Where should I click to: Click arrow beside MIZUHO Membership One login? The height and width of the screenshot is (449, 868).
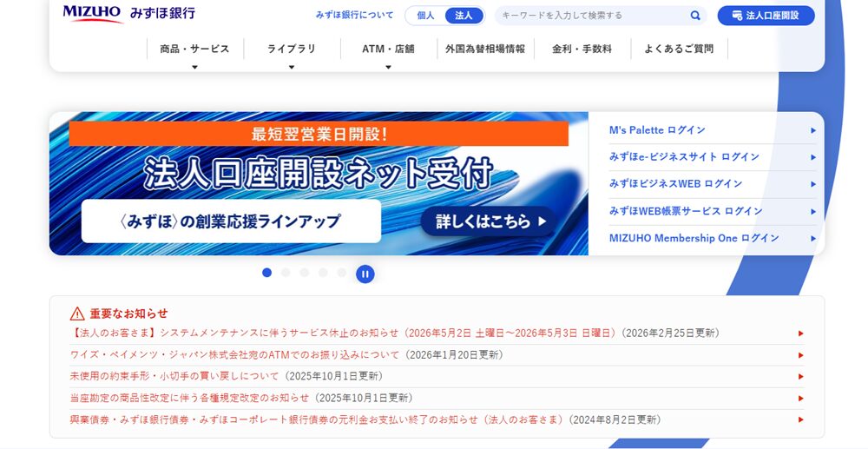pos(813,238)
